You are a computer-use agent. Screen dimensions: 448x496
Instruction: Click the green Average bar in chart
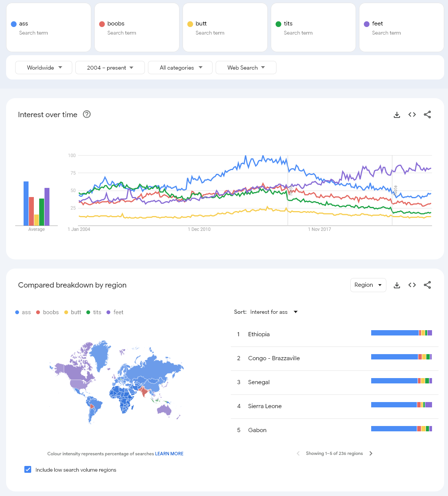pyautogui.click(x=41, y=212)
